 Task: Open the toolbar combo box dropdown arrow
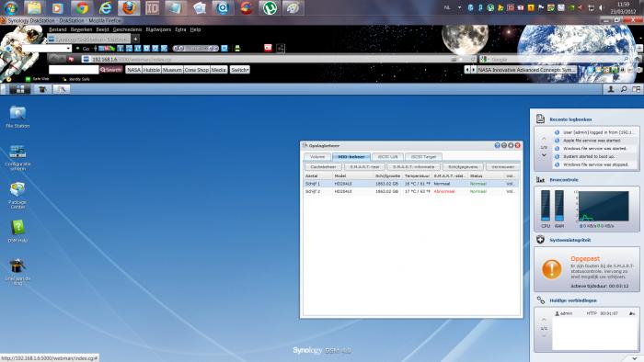point(68,49)
